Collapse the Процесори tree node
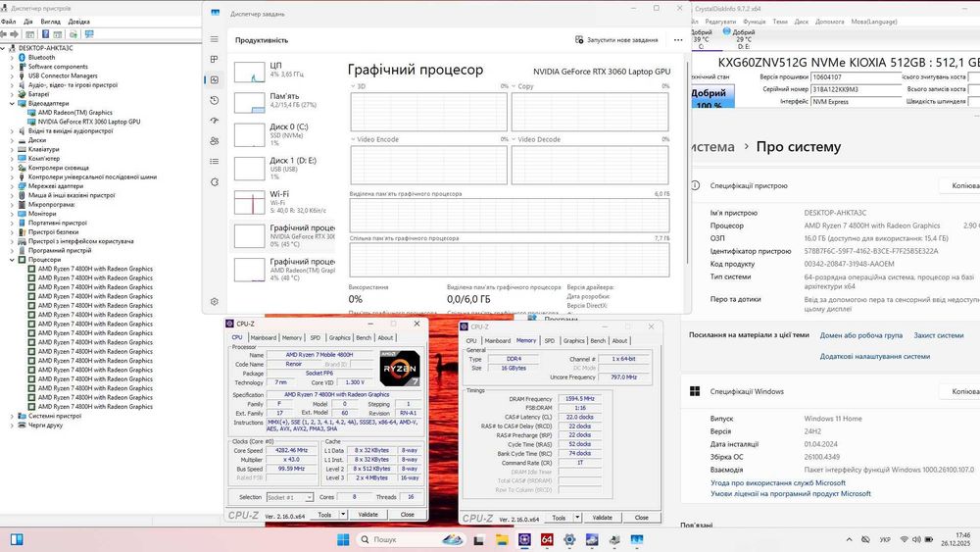This screenshot has height=552, width=980. (12, 260)
